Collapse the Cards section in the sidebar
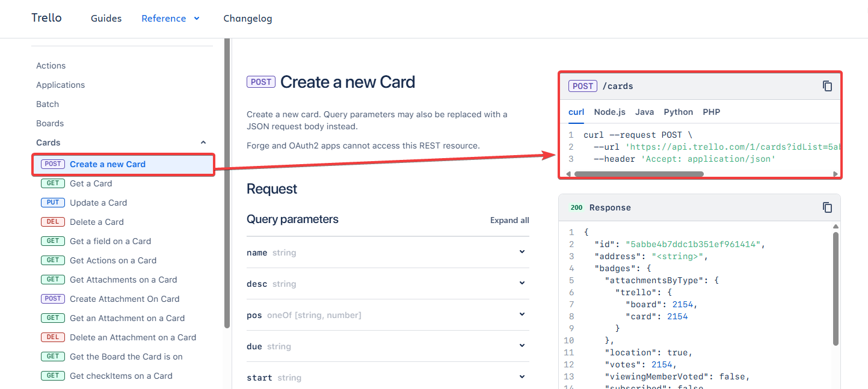Screen dimensions: 868x389 [203, 142]
